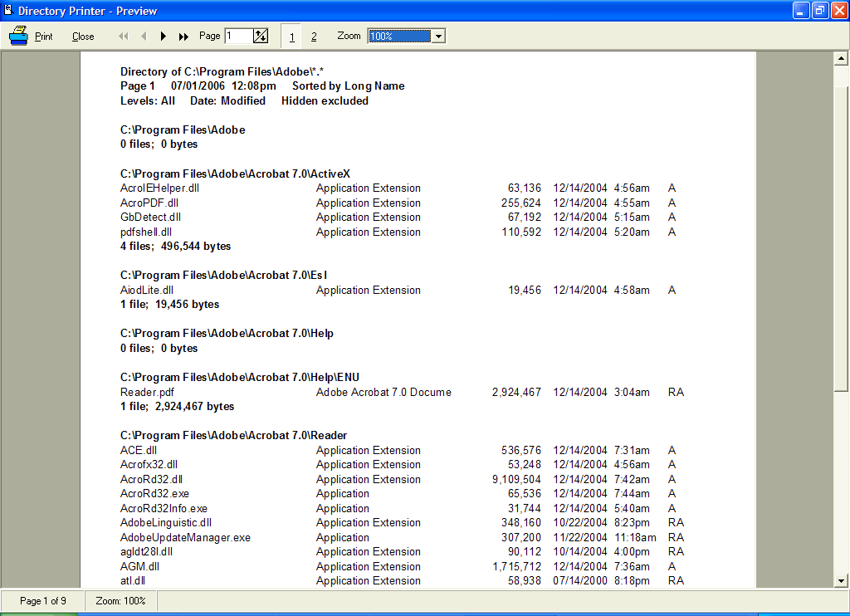Click the 'atl.dll' file name

pos(133,581)
